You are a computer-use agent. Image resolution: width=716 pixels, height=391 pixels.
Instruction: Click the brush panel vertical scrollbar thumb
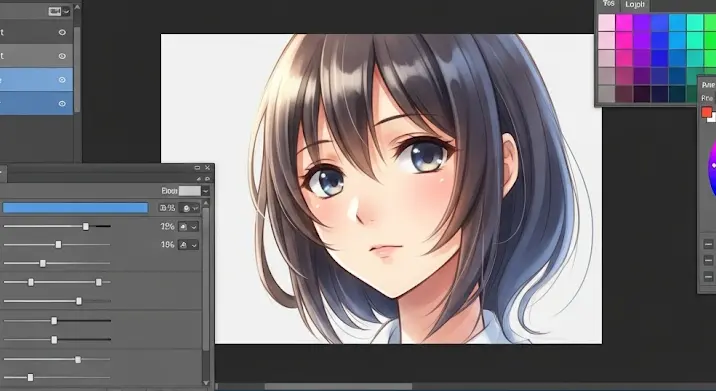coord(206,279)
